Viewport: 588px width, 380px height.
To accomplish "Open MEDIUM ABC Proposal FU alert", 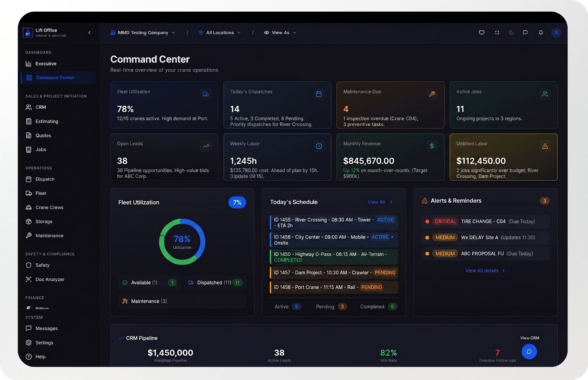I will click(485, 254).
